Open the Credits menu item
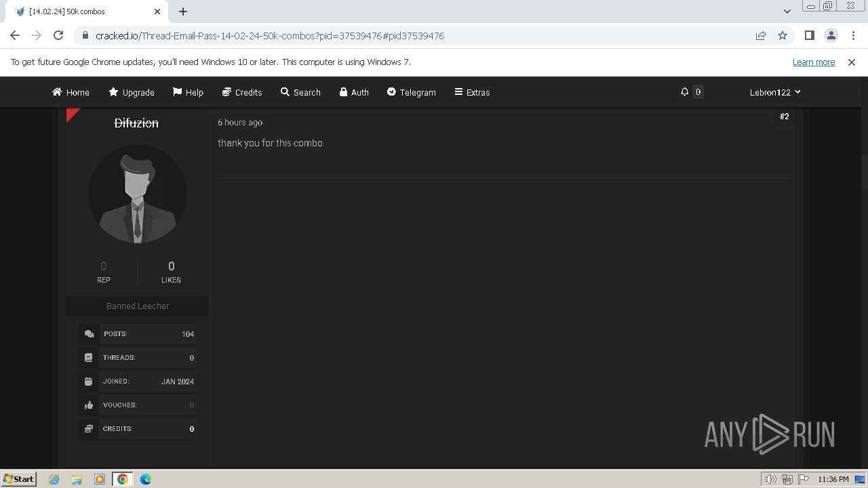The height and width of the screenshot is (488, 868). [242, 92]
